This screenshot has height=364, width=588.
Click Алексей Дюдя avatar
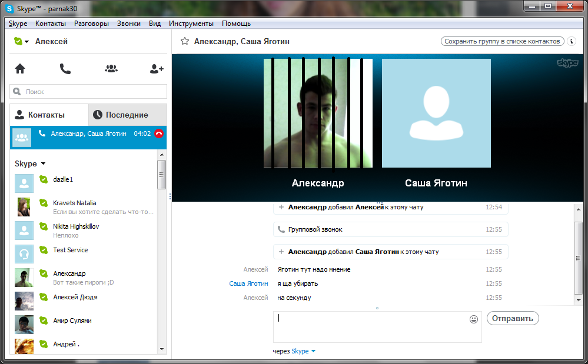coord(24,302)
